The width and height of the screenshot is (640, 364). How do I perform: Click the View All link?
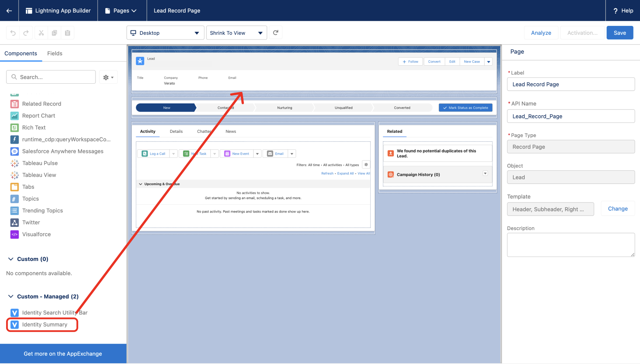364,173
